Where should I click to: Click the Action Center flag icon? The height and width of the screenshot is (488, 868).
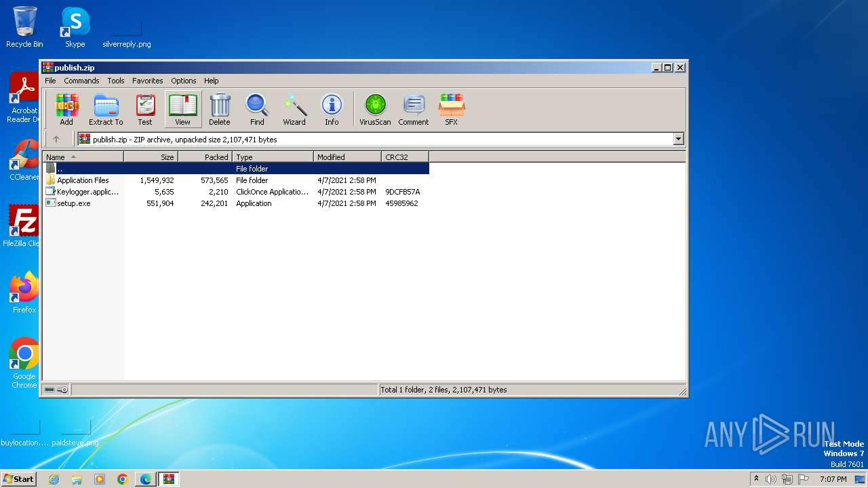click(x=804, y=479)
